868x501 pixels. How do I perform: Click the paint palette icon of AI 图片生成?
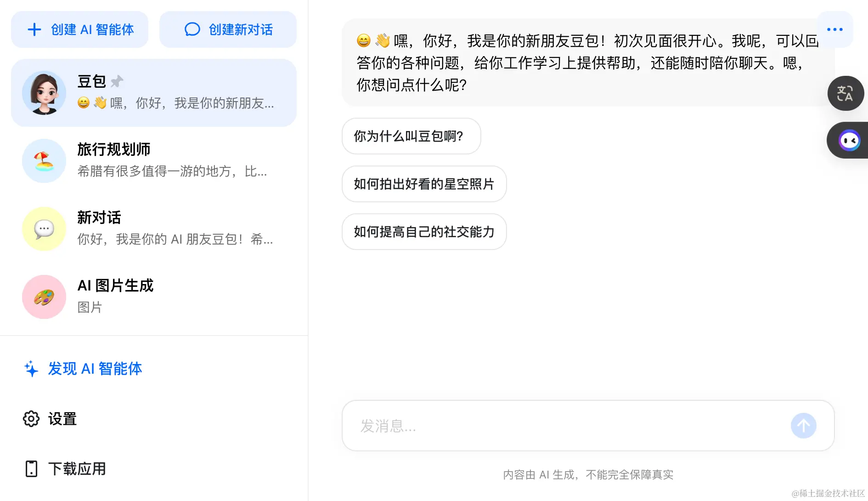click(x=44, y=297)
